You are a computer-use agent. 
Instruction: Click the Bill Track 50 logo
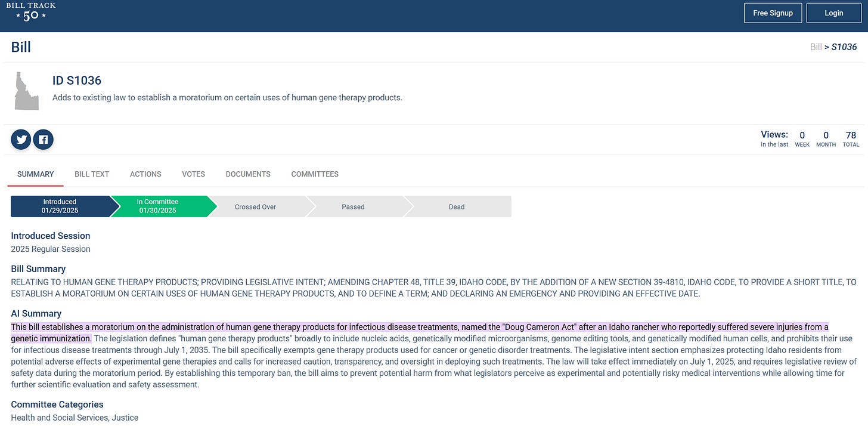click(31, 12)
